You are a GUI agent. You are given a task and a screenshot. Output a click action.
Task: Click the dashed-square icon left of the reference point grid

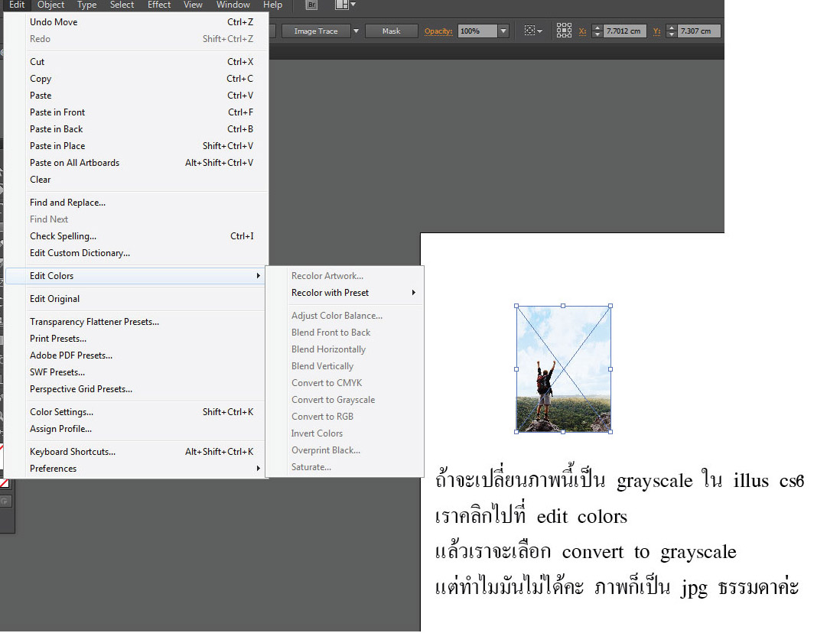click(x=529, y=31)
